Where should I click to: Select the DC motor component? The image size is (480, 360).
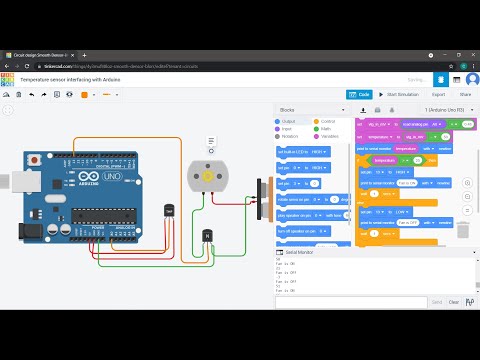coord(208,176)
